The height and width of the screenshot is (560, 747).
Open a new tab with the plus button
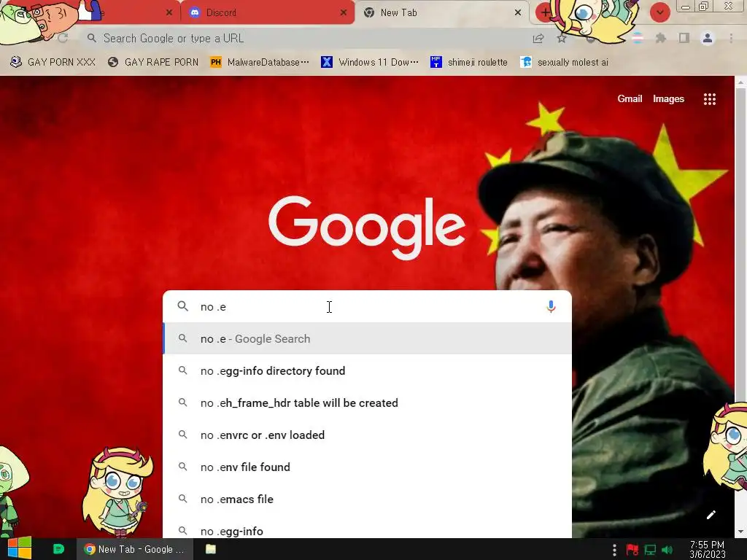click(544, 12)
